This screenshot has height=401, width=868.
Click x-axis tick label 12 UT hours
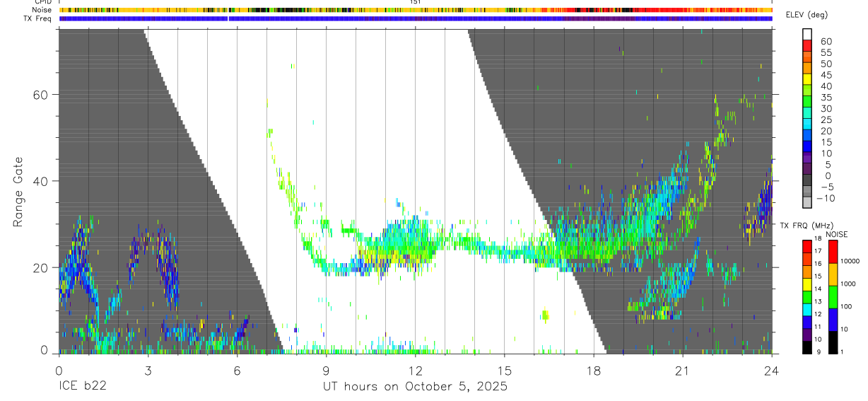tap(416, 370)
